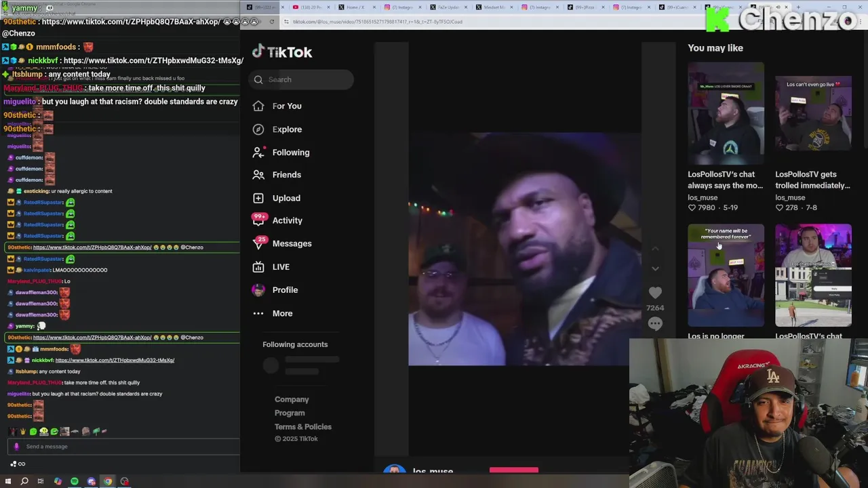Open the LIVE section
Viewport: 868px width, 488px height.
271,267
